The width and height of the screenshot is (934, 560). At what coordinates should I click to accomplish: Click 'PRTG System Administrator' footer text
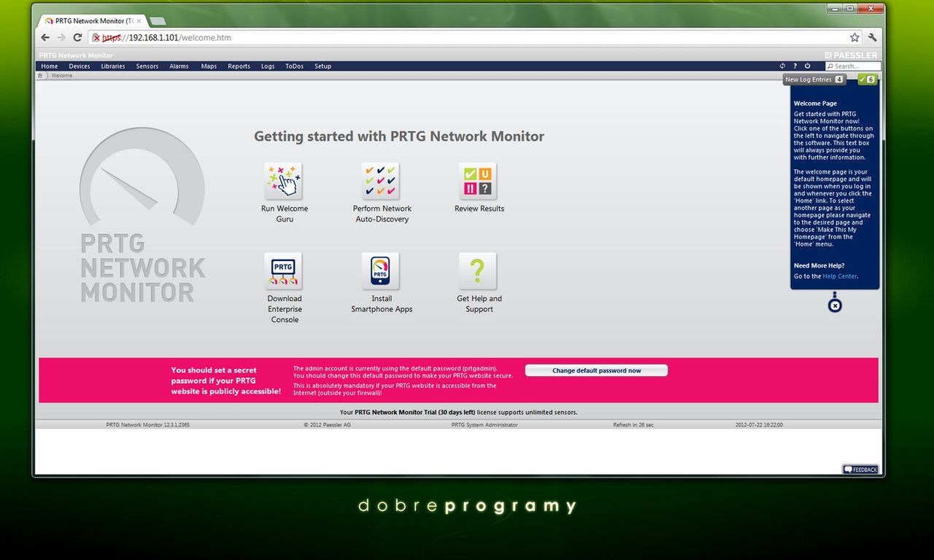(x=485, y=424)
